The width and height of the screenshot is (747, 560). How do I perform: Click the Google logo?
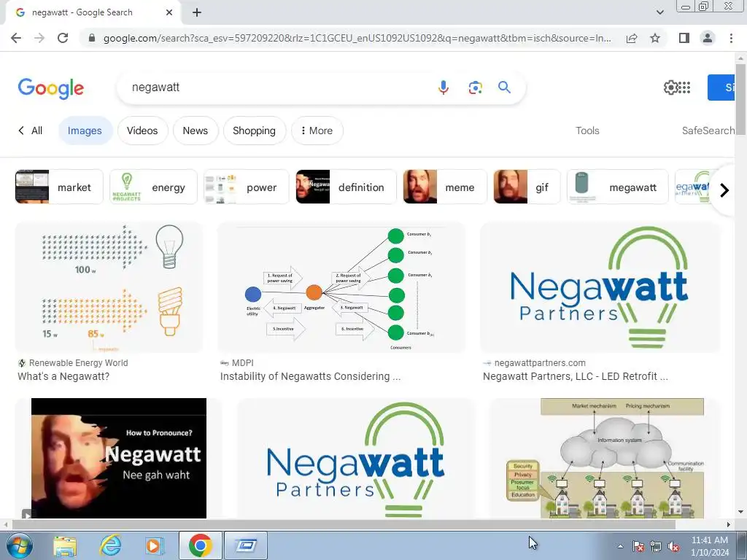click(x=51, y=88)
